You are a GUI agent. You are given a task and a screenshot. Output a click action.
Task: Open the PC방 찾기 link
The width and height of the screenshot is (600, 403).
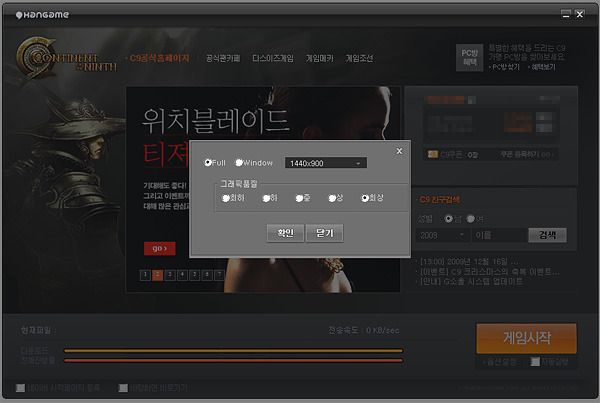click(x=505, y=67)
